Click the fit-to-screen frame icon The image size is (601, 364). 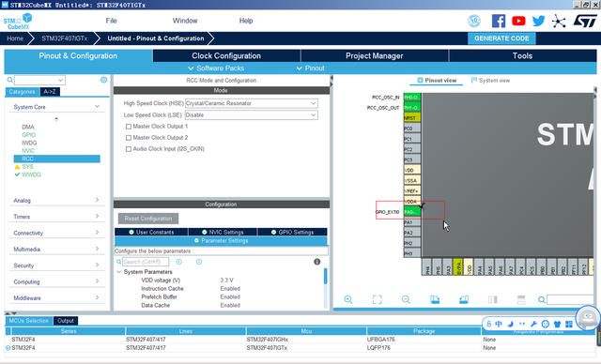tap(378, 299)
